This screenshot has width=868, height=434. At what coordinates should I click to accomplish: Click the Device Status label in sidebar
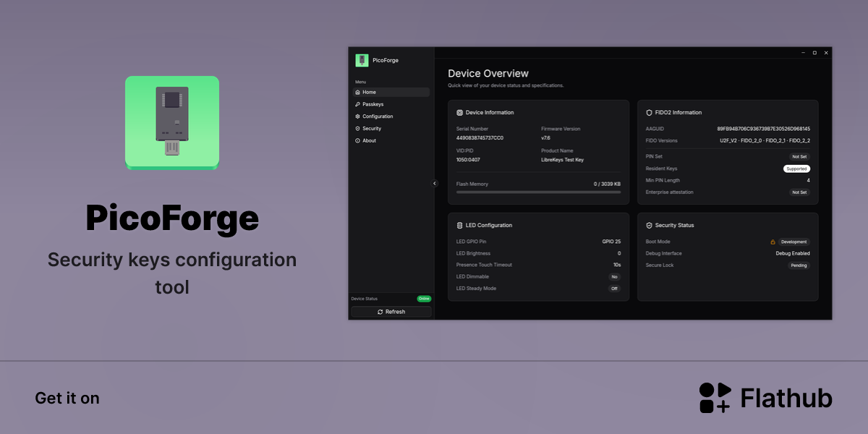click(x=365, y=299)
